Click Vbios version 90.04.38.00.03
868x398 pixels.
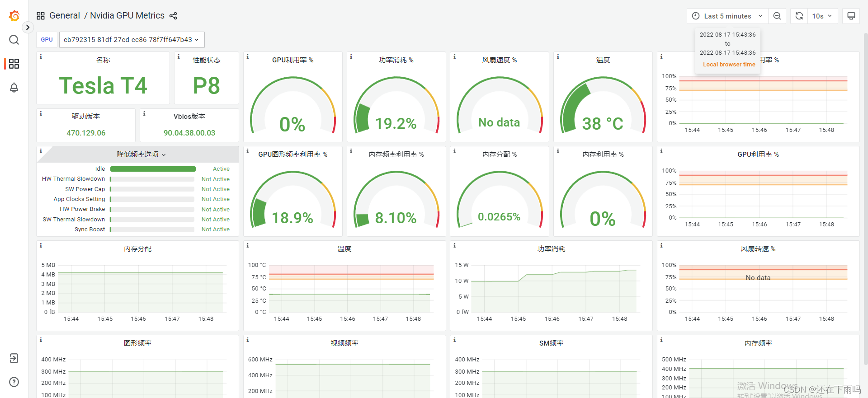189,133
